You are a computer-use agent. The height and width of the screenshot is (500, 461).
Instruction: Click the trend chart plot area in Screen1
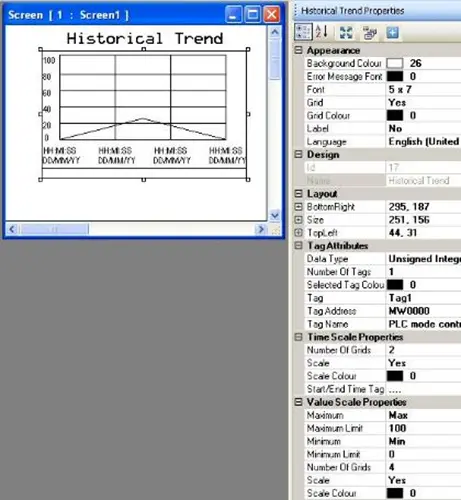point(143,97)
